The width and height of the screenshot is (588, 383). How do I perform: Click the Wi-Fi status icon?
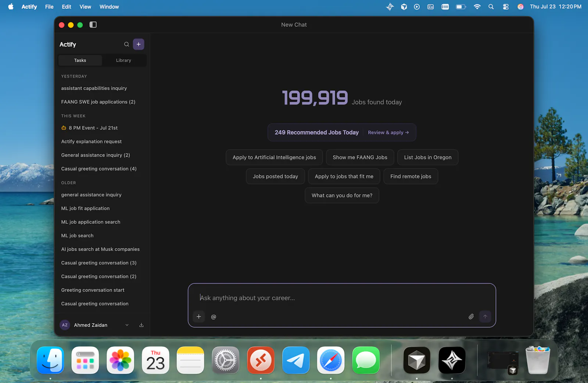pos(477,7)
